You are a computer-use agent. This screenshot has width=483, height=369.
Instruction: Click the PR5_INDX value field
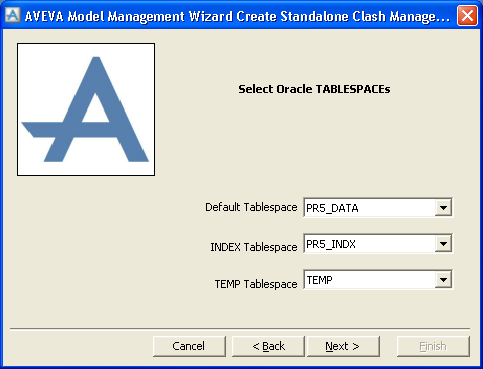[x=369, y=244]
